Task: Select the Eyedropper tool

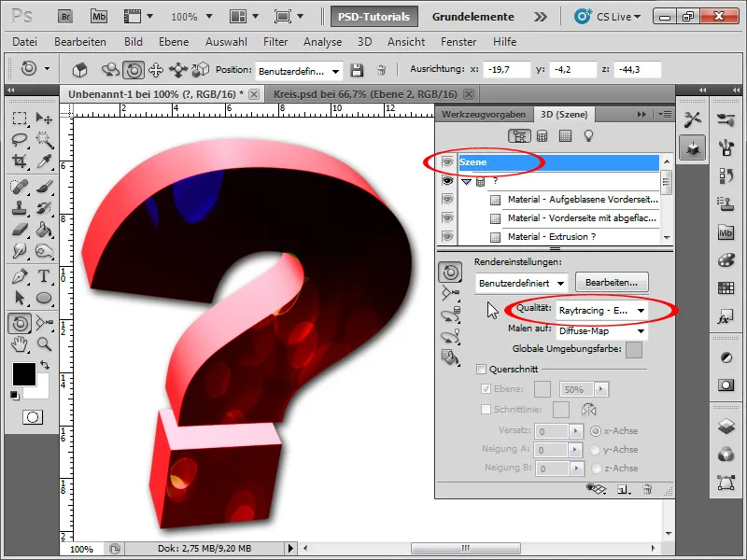Action: pos(44,161)
